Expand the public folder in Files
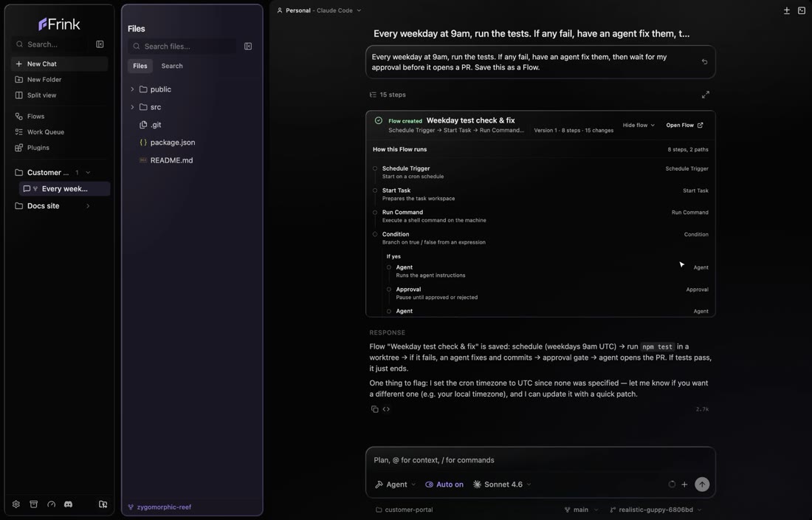Image resolution: width=812 pixels, height=520 pixels. 132,89
